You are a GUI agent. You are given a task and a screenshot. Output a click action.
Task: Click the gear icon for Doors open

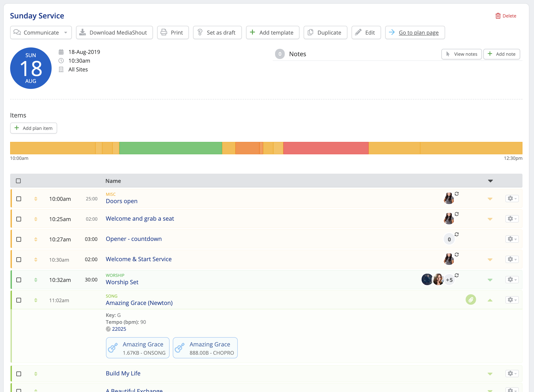click(512, 198)
